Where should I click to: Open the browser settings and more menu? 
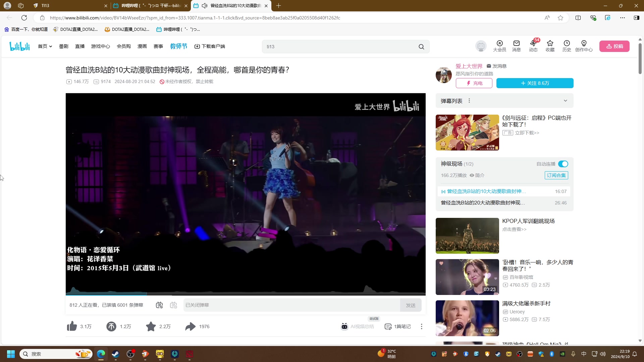pyautogui.click(x=623, y=18)
